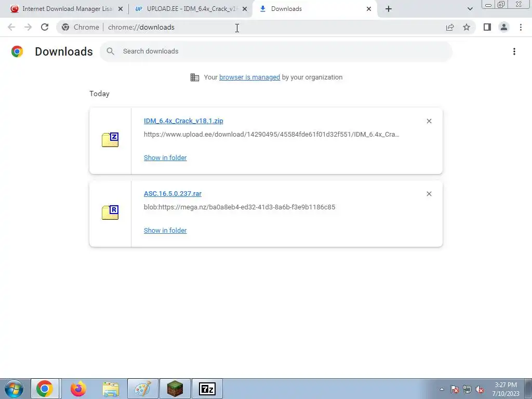This screenshot has height=399, width=532.
Task: Open a new tab with the plus button
Action: pos(389,9)
